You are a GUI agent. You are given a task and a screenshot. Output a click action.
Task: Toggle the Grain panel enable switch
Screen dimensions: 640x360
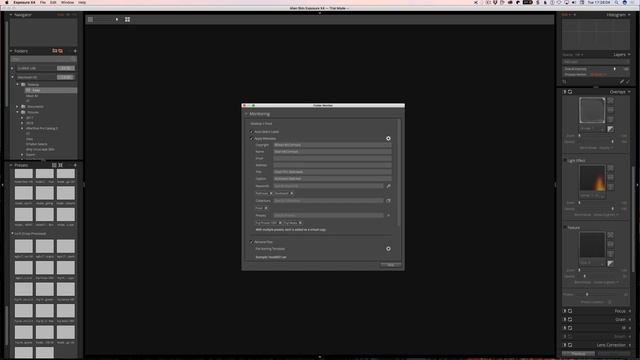click(x=565, y=320)
